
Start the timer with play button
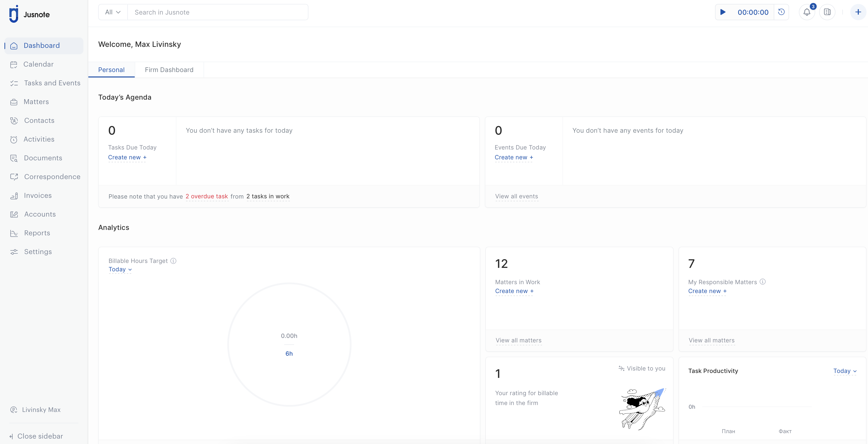pyautogui.click(x=723, y=12)
